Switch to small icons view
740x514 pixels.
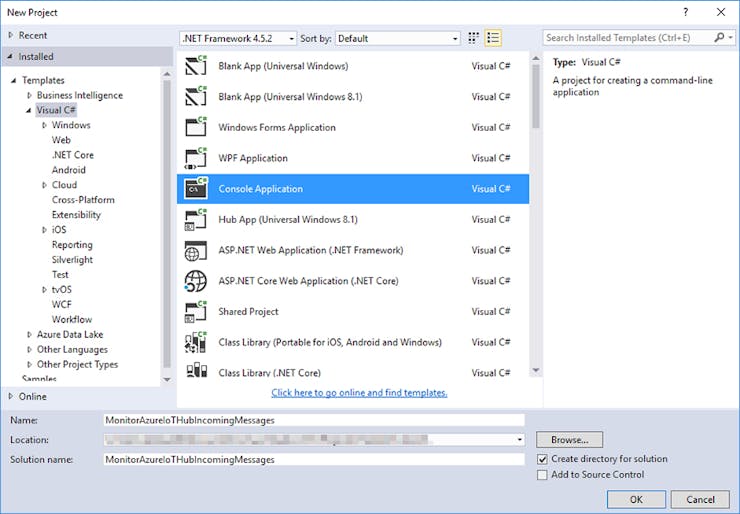coord(473,38)
